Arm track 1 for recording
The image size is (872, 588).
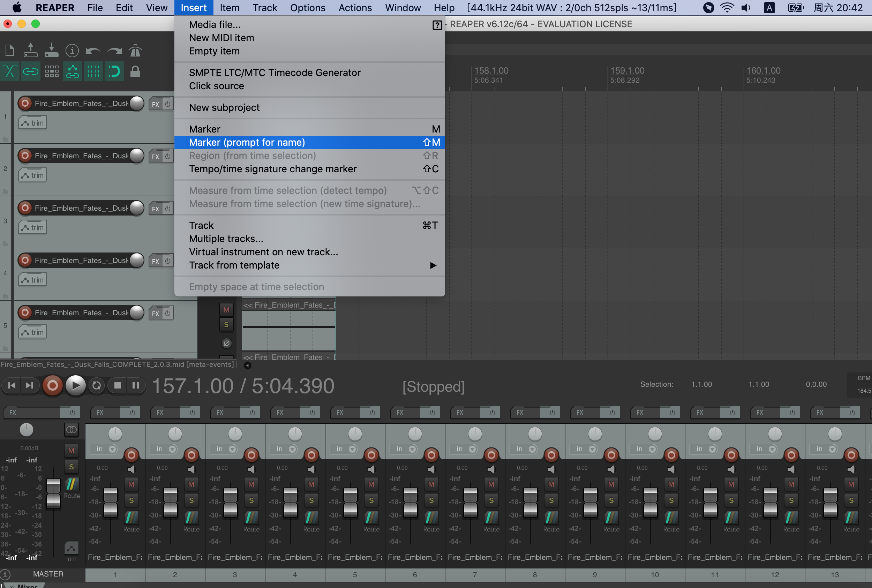(25, 103)
